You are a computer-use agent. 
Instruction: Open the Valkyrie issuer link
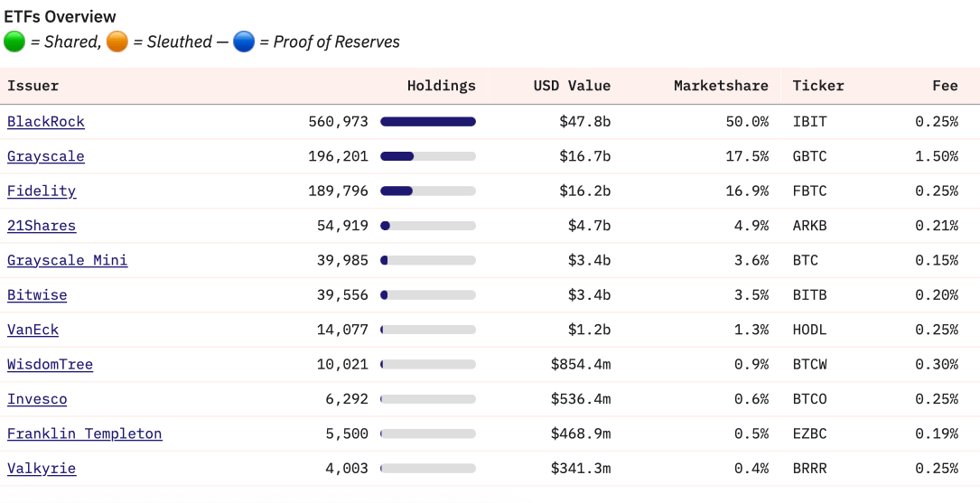point(42,468)
